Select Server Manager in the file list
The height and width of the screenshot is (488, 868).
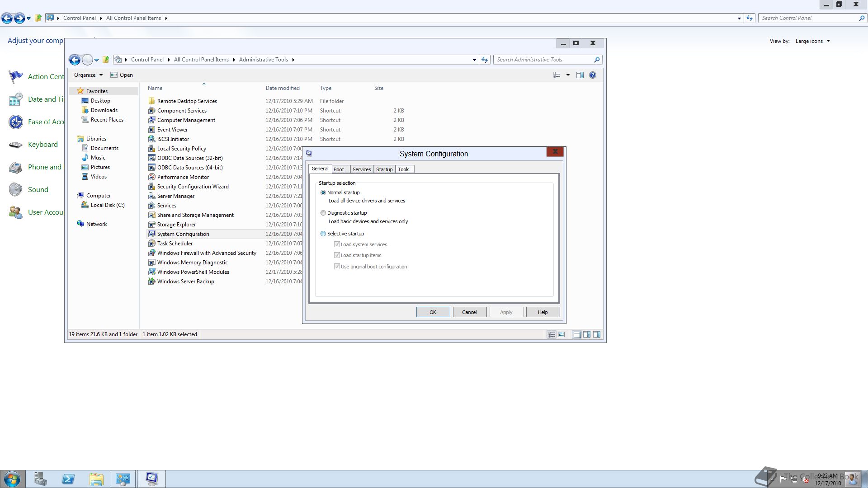tap(175, 196)
